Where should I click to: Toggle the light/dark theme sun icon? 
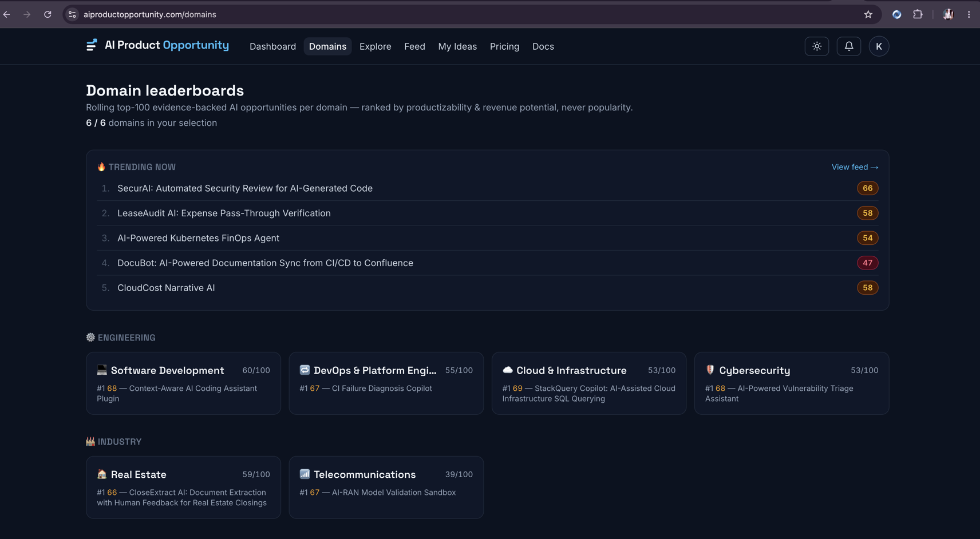pyautogui.click(x=817, y=46)
